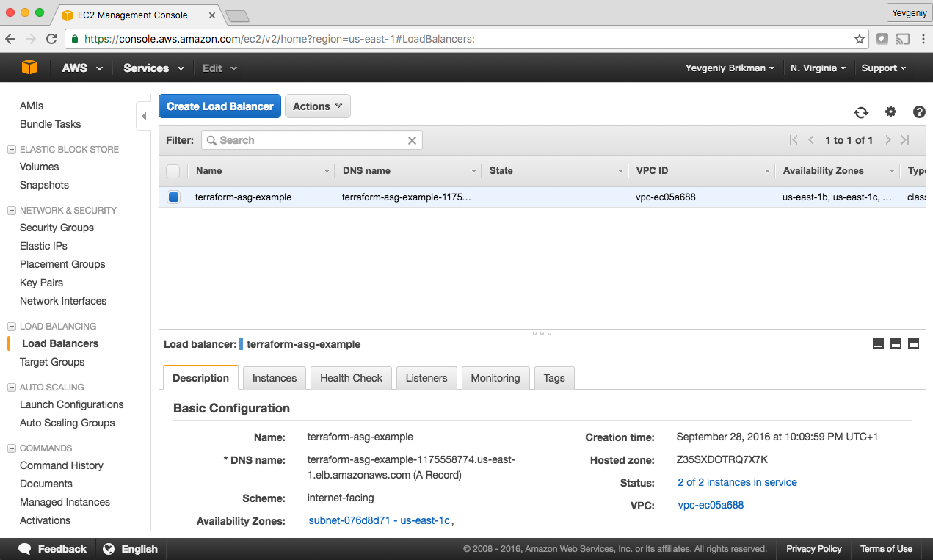Switch to the Health Check tab
The image size is (933, 560).
click(x=351, y=378)
